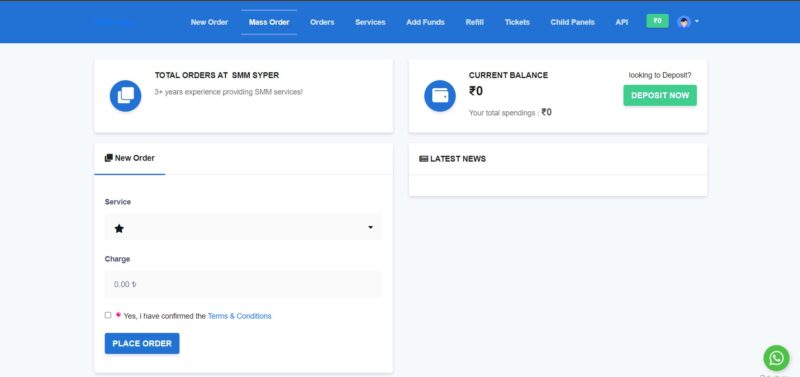
Task: Click 'TOTAL ORDERS AT SMM SYPER' heading
Action: 217,75
